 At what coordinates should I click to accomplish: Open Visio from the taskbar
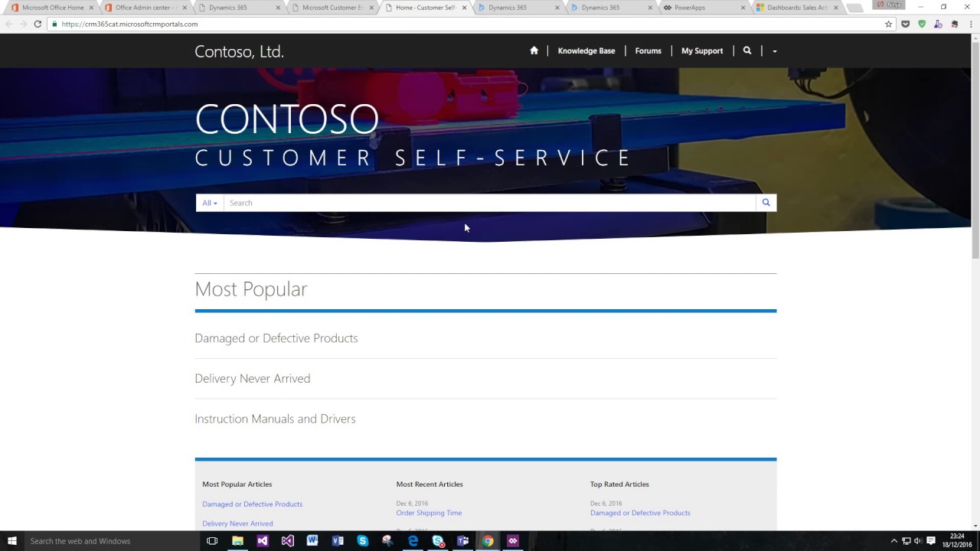338,541
